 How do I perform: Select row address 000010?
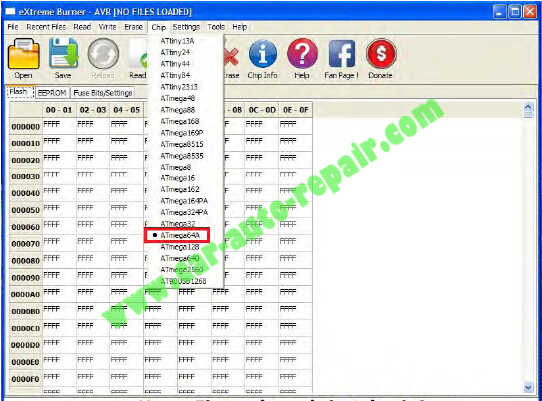26,143
